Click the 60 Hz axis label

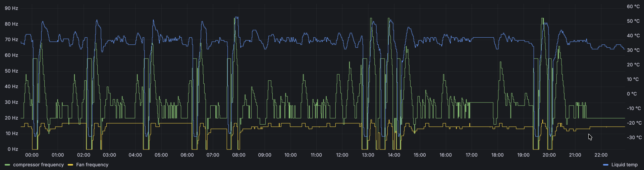(x=11, y=55)
